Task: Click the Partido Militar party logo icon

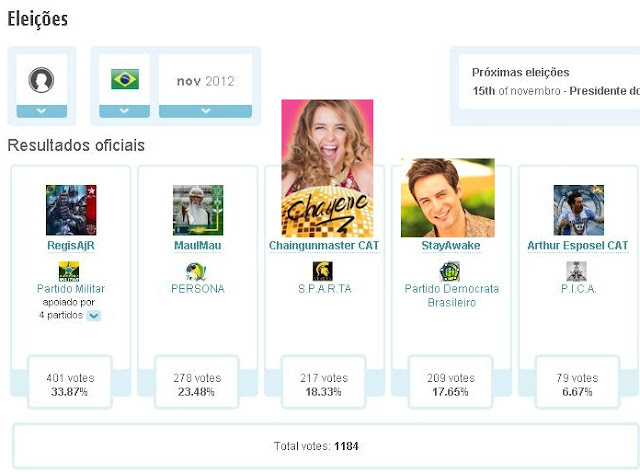Action: pyautogui.click(x=69, y=271)
